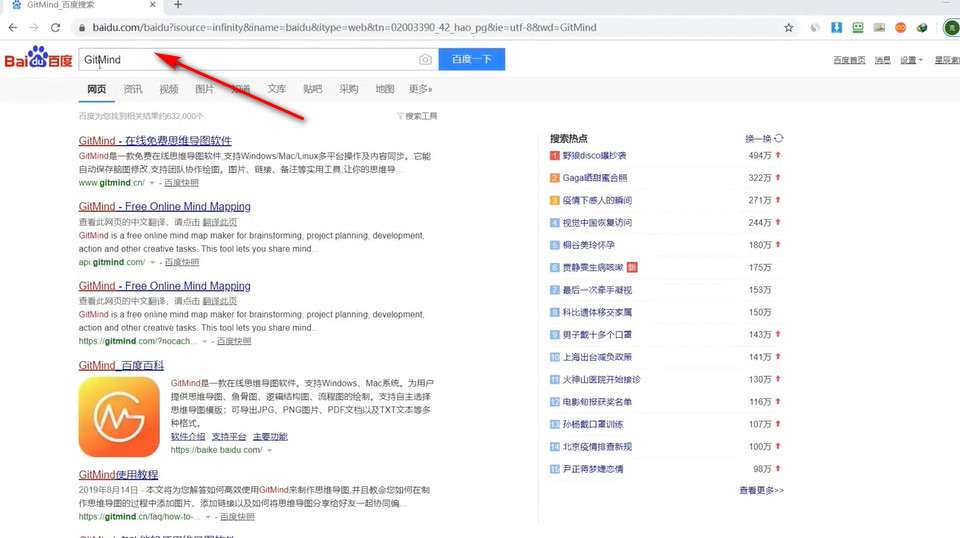Switch to the 采购 tab

[x=349, y=89]
